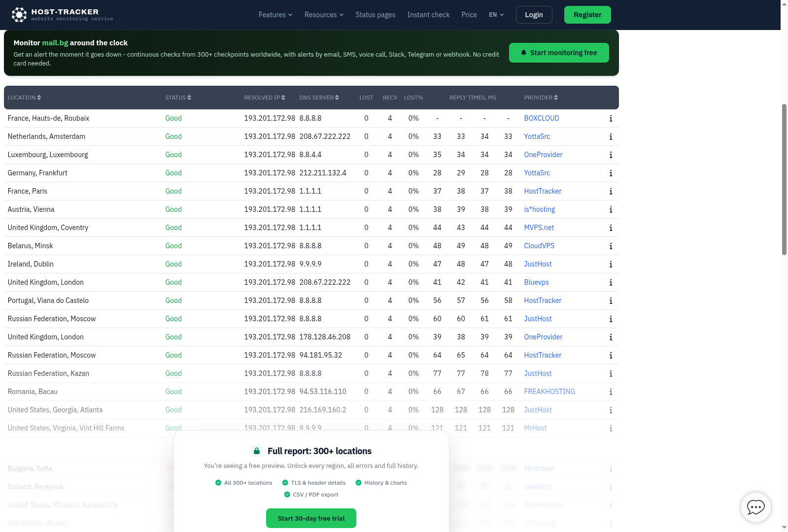Click the Login button
This screenshot has height=532, width=788.
pos(534,15)
